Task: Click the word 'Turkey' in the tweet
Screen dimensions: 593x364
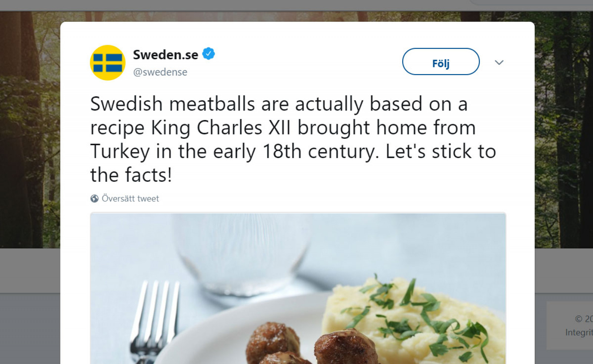Action: [120, 151]
